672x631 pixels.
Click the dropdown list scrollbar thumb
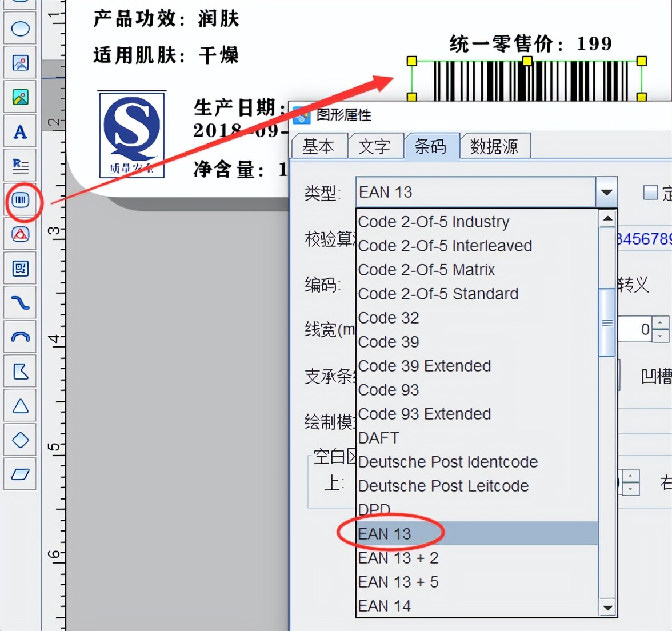click(607, 322)
